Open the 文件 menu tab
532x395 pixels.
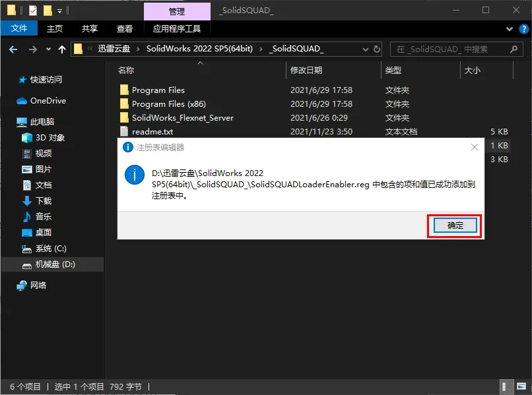19,28
